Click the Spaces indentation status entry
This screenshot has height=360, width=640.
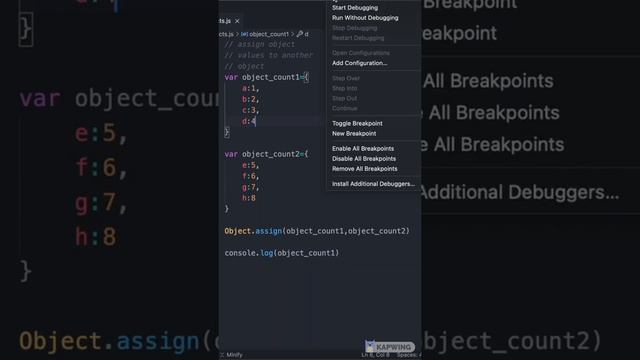409,355
